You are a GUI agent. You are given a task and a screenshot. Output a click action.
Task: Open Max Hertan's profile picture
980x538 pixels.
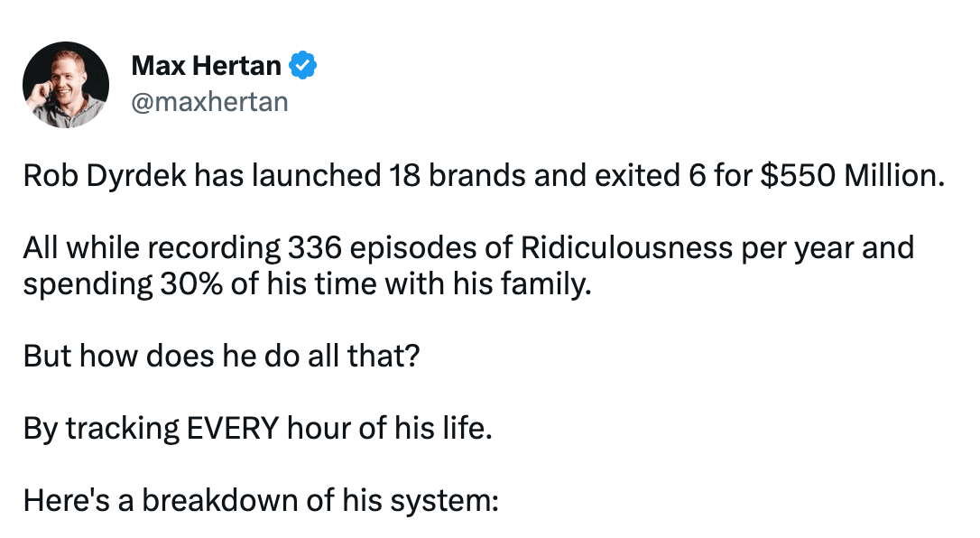point(66,84)
